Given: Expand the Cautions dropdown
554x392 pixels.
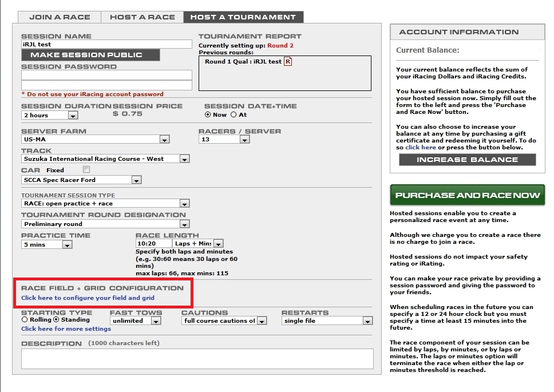Looking at the screenshot, I should click(224, 320).
